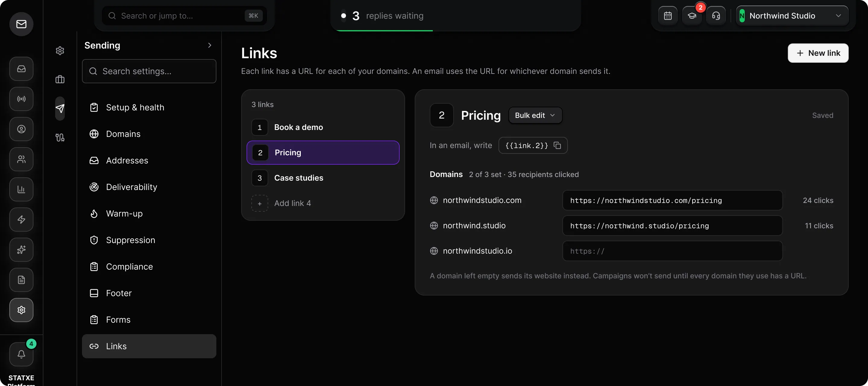Open Setup & health settings
Screen dimensions: 868x386
(x=149, y=108)
